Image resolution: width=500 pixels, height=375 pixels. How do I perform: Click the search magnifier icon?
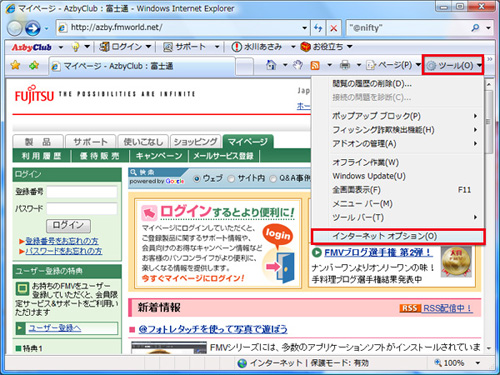coord(475,28)
